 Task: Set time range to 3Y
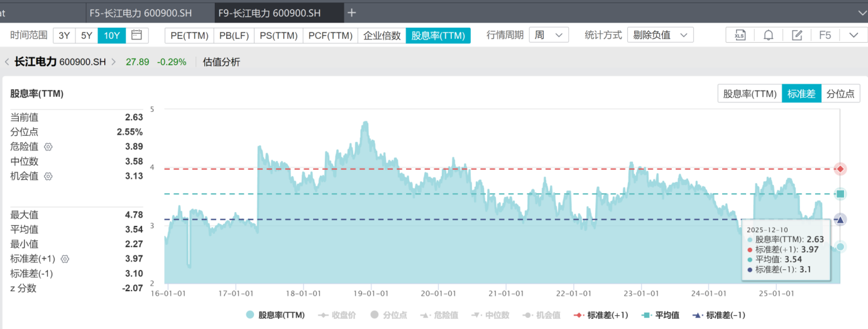point(64,35)
